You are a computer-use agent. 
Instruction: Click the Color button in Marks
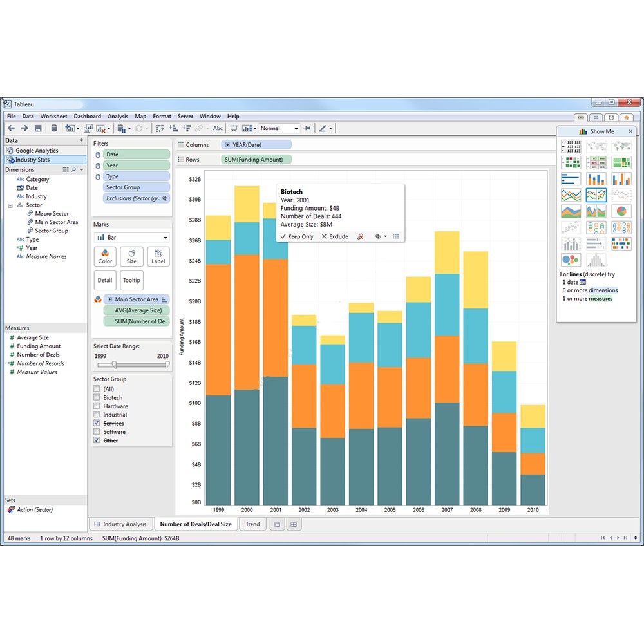106,256
